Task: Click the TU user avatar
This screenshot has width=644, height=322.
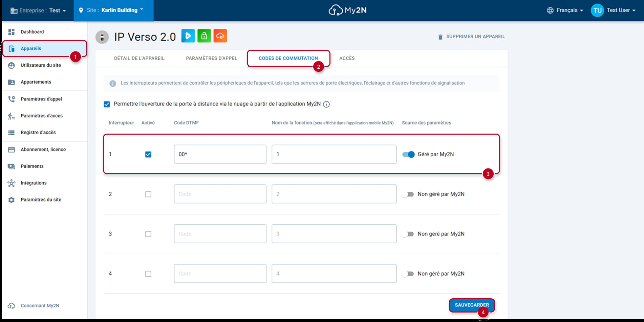Action: pos(598,10)
